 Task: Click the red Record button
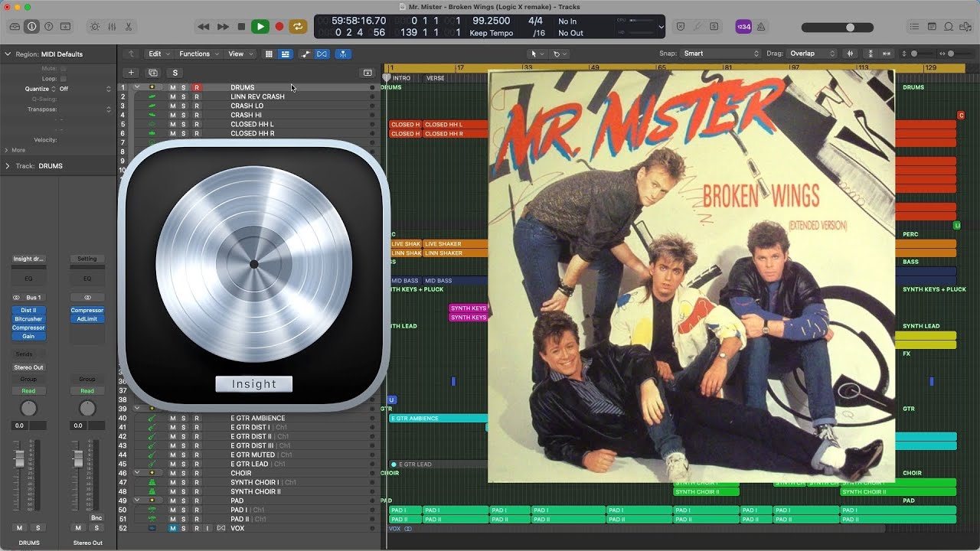click(279, 26)
